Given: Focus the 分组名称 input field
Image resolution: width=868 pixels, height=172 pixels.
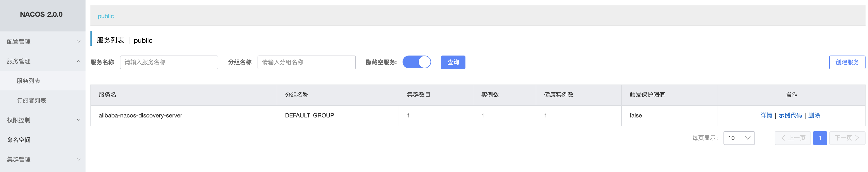Looking at the screenshot, I should click(x=306, y=62).
